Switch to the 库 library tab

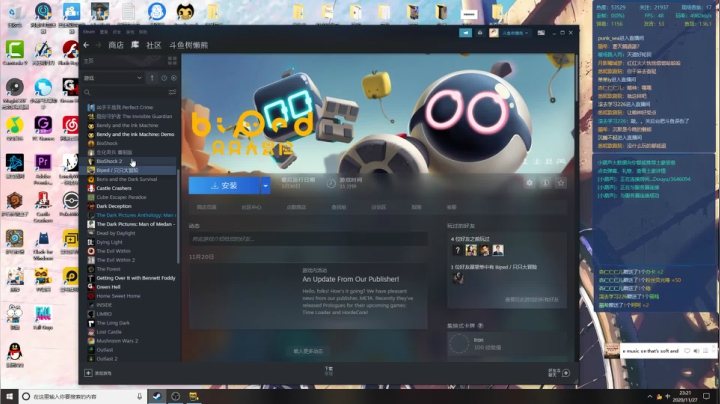tap(135, 45)
